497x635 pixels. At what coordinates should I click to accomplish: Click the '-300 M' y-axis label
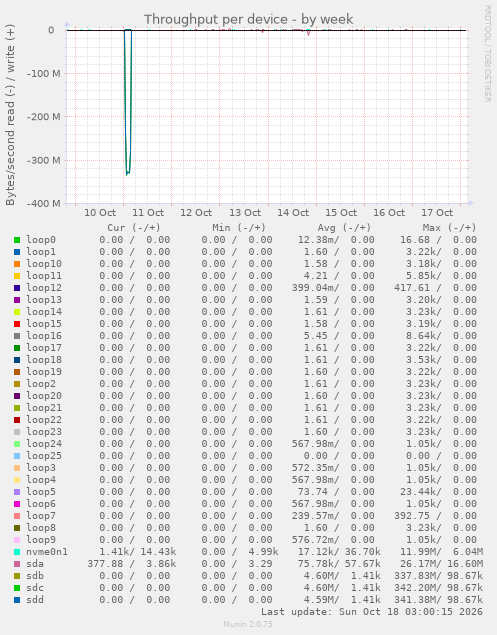[43, 160]
